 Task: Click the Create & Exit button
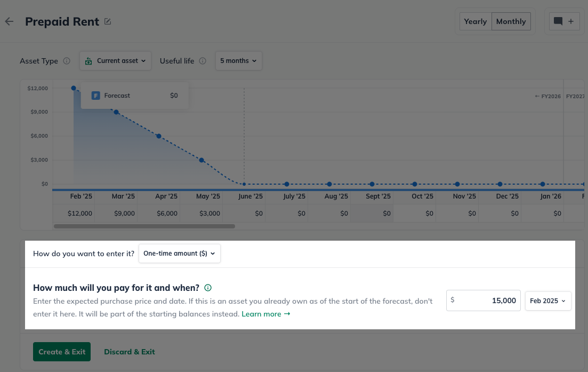pyautogui.click(x=62, y=352)
